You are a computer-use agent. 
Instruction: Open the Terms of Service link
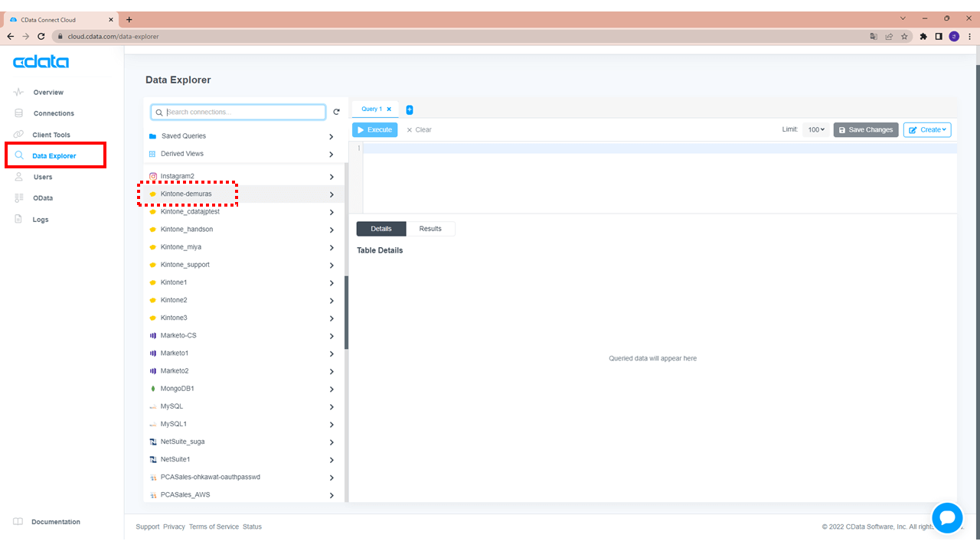pyautogui.click(x=214, y=527)
